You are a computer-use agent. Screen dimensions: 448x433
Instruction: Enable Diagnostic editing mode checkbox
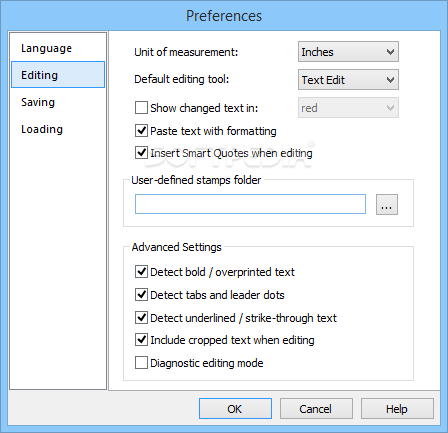(141, 363)
